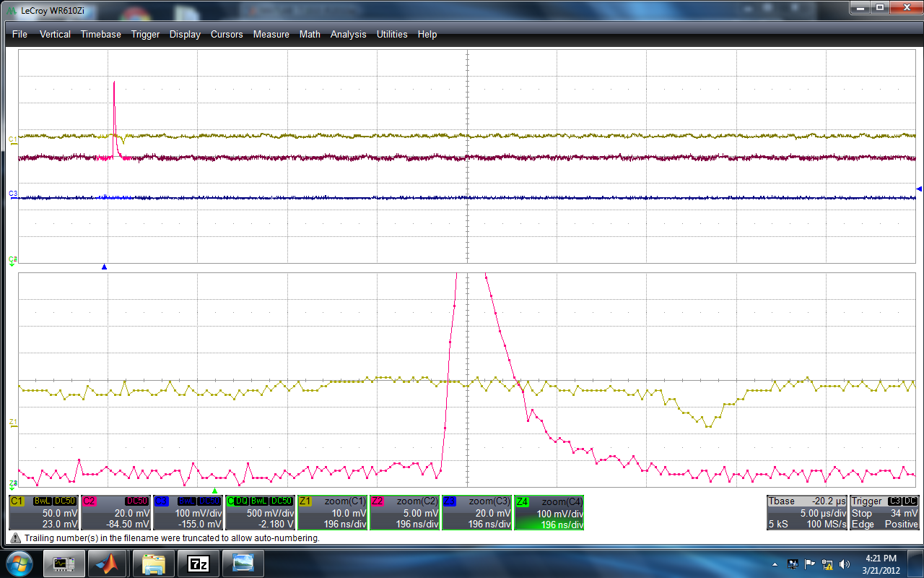Select the highlighted Z4 zoom(C4) descriptor box
This screenshot has height=578, width=924.
pyautogui.click(x=549, y=512)
